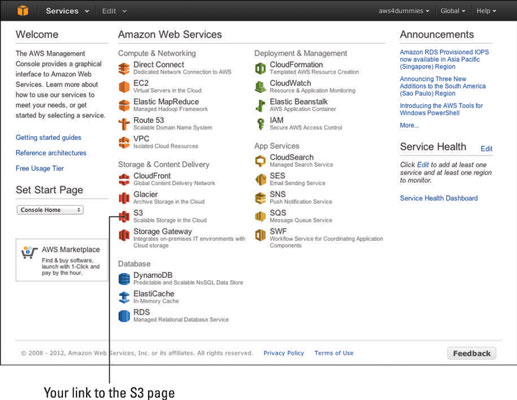Click the AWS Marketplace title text
This screenshot has width=517, height=400.
coord(71,250)
